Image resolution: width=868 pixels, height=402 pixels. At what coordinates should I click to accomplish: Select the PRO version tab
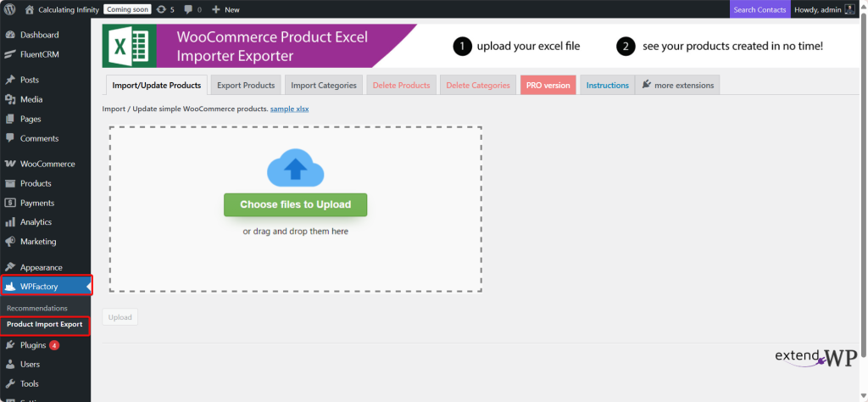pos(548,86)
